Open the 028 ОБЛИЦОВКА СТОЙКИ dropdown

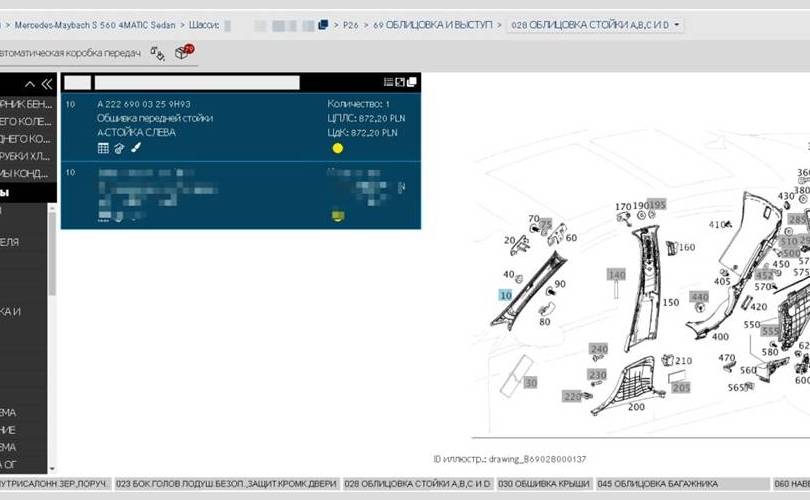(x=595, y=25)
